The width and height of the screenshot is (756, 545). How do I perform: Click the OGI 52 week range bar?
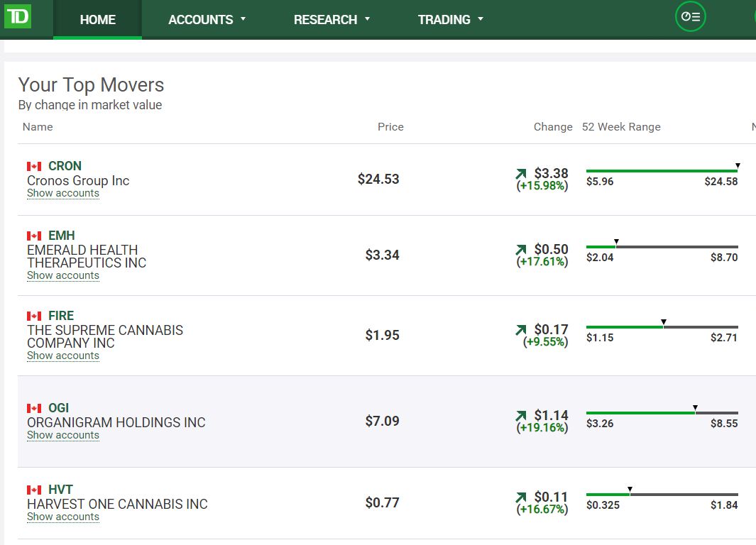pyautogui.click(x=662, y=412)
